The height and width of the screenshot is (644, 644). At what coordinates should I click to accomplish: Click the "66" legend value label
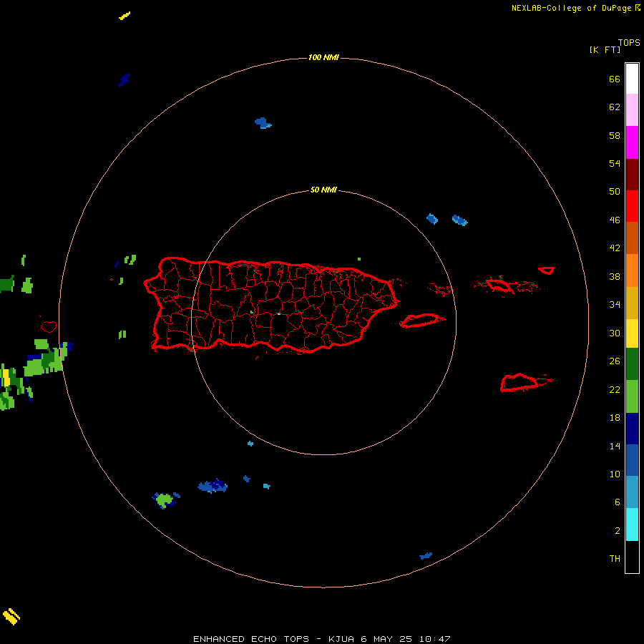pos(615,79)
